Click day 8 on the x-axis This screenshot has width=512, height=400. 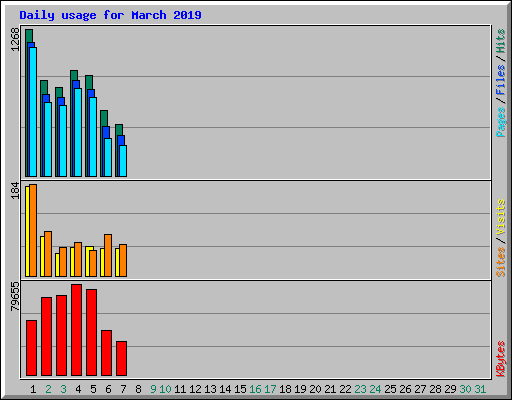coord(138,389)
